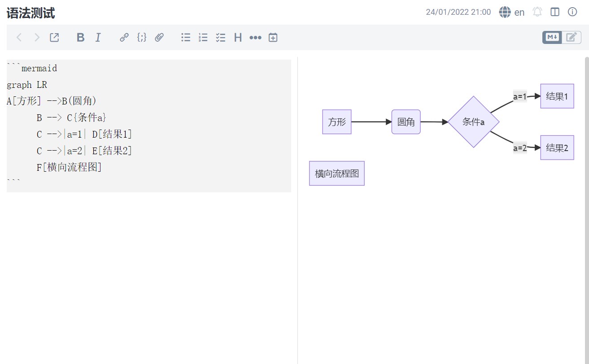Select the 结果1 node
589x364 pixels.
(x=557, y=96)
